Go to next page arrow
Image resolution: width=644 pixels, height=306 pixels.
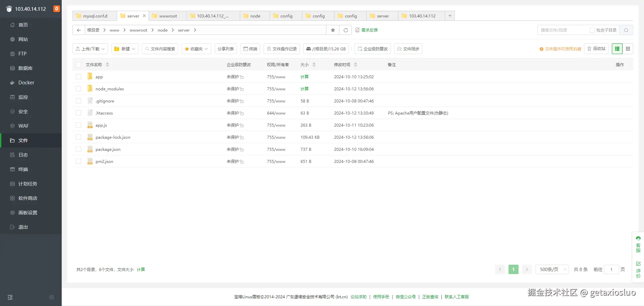[527, 269]
